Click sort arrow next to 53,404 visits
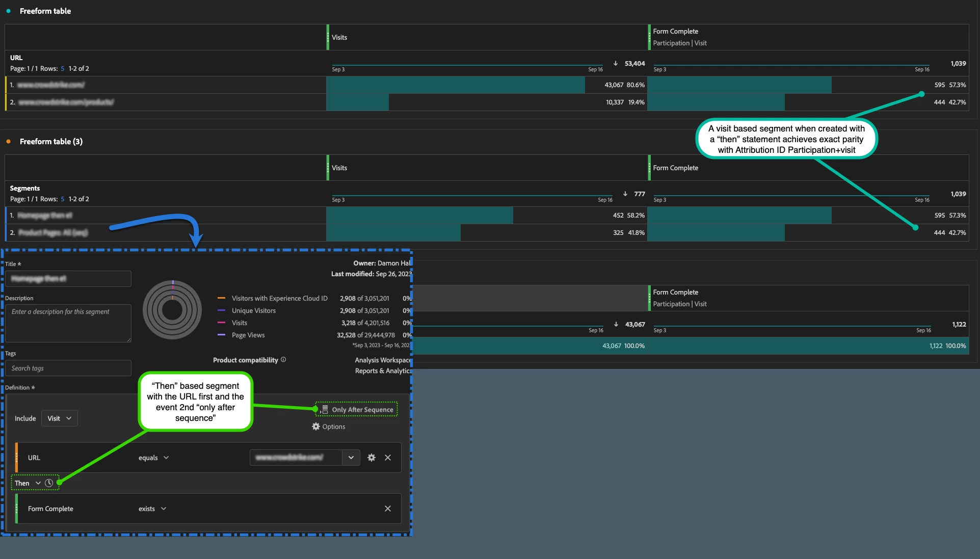Image resolution: width=980 pixels, height=559 pixels. pyautogui.click(x=616, y=64)
